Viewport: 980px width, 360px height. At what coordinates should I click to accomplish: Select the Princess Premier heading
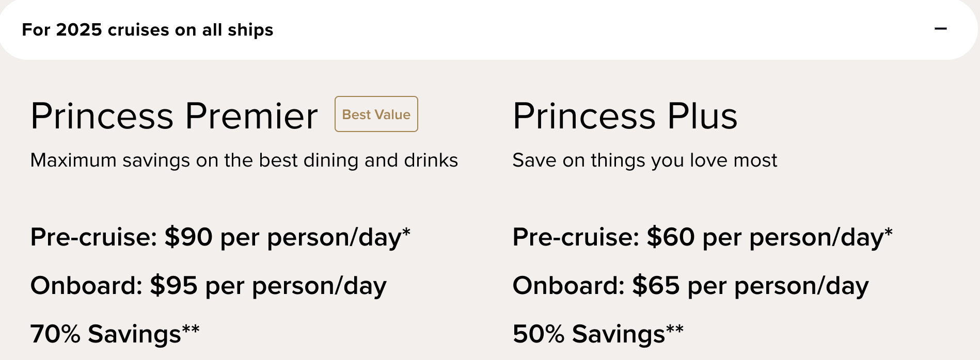pyautogui.click(x=174, y=116)
